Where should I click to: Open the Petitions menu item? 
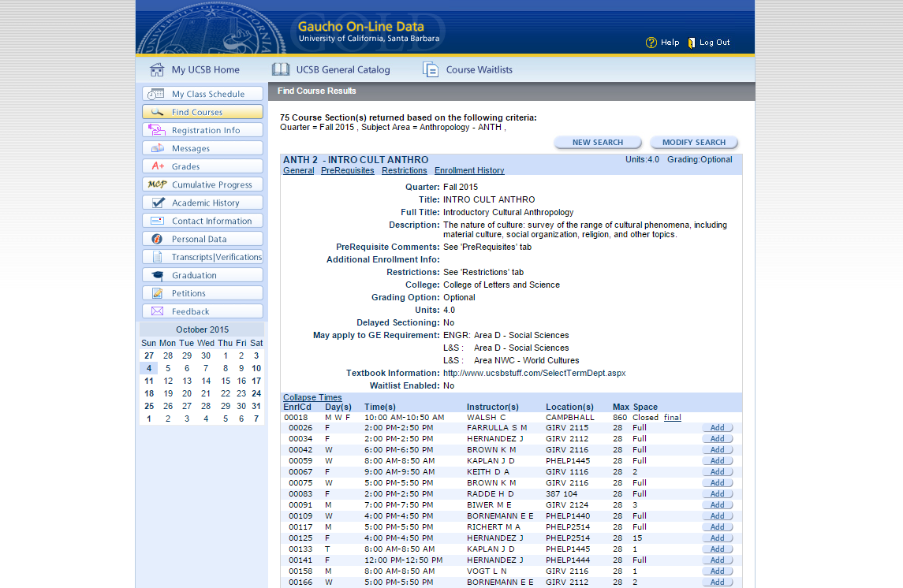tap(203, 293)
